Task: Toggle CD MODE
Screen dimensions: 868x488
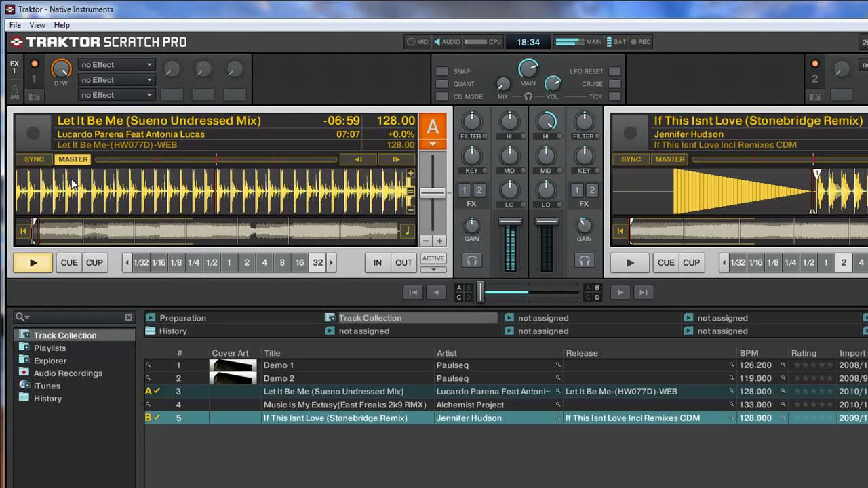Action: (441, 97)
